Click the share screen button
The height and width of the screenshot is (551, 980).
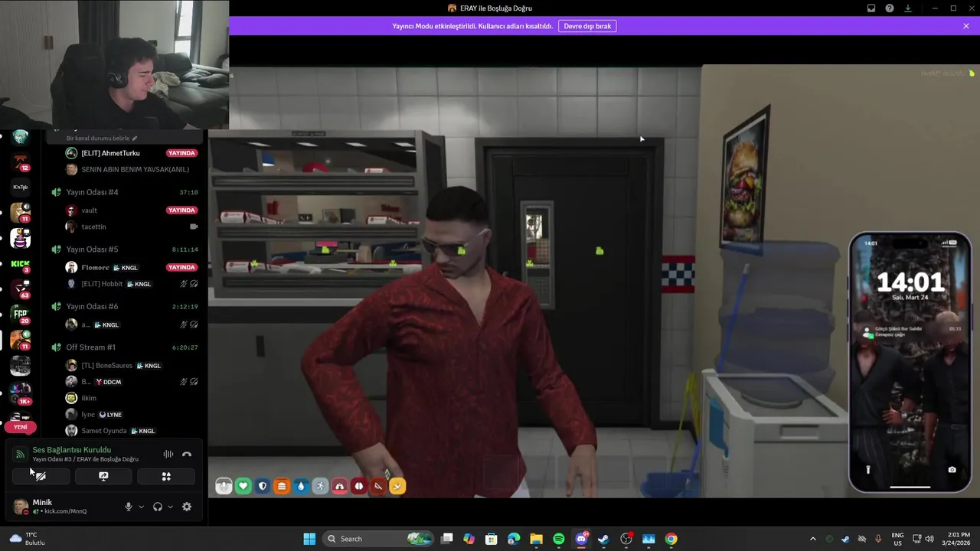[x=103, y=476]
